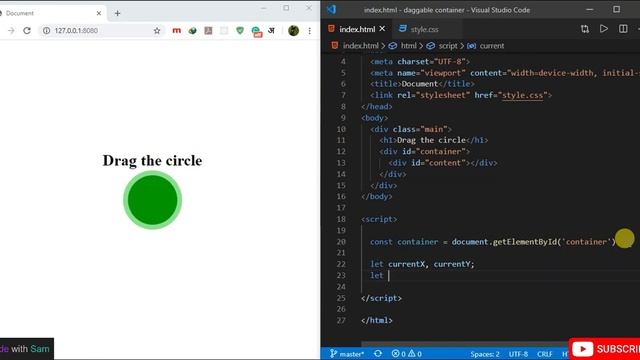Maximize the Visual Studio Code window
The height and width of the screenshot is (360, 640).
(x=616, y=9)
